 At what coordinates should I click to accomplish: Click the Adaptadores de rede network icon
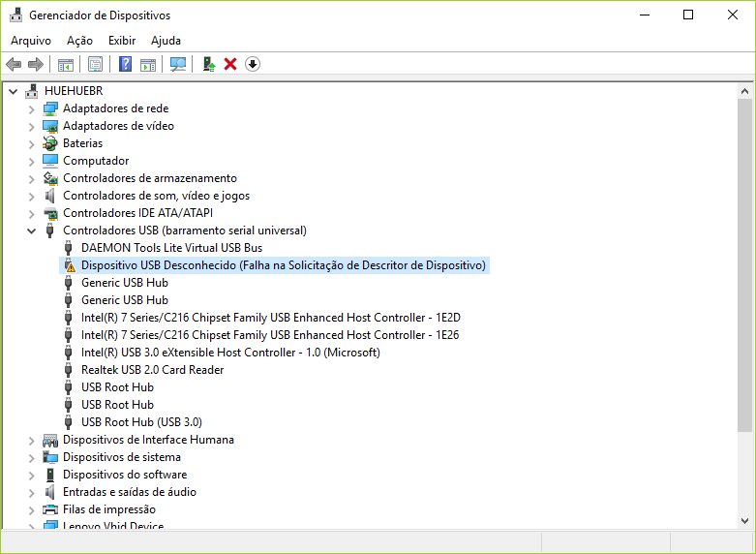[x=50, y=108]
